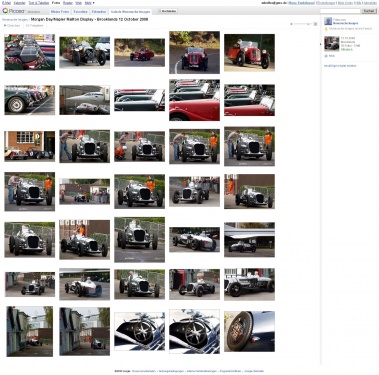The image size is (379, 375).
Task: Open the green car wheel row thumbnail
Action: coord(30,100)
